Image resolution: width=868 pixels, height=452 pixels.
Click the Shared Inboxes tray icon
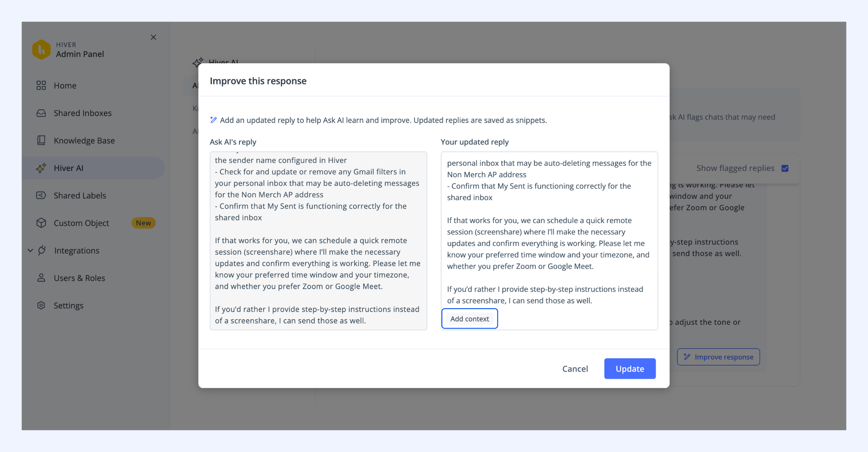point(41,113)
